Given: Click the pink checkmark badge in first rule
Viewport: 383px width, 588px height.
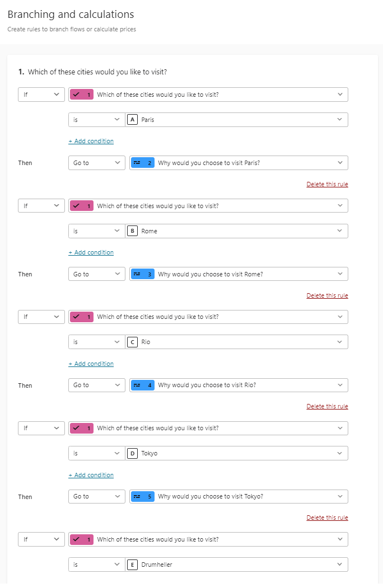Looking at the screenshot, I should (82, 95).
